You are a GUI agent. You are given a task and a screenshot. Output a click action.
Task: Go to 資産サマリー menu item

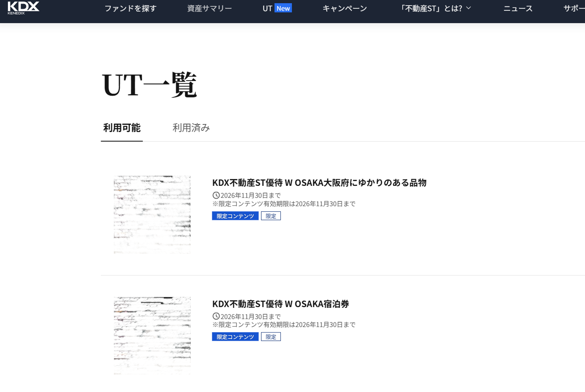[x=209, y=8]
